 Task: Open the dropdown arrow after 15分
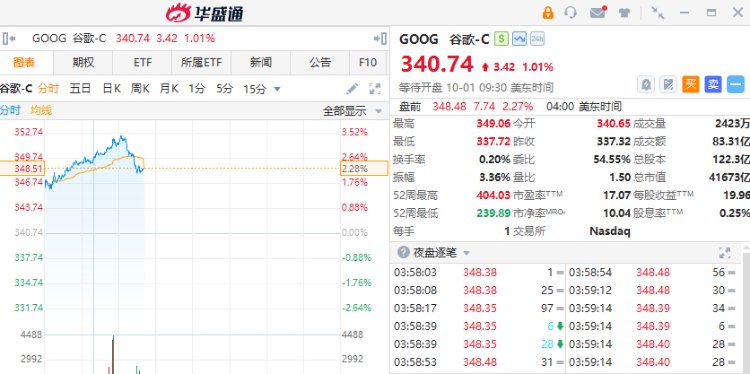276,89
